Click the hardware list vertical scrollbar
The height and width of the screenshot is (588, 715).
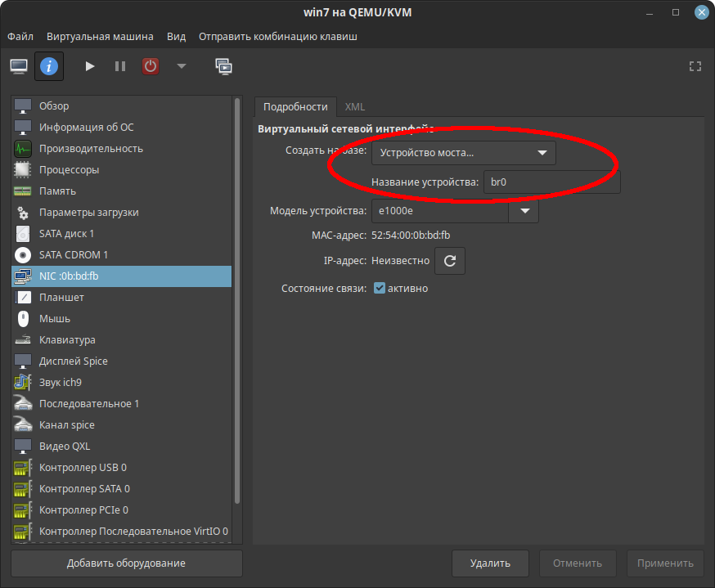(x=237, y=301)
